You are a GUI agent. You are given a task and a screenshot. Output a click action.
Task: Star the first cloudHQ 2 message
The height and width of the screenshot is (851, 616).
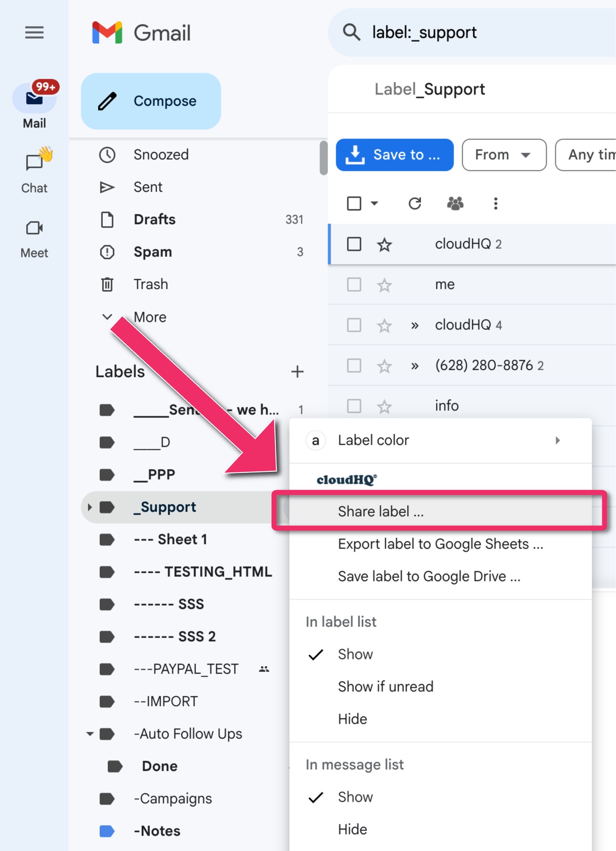(x=384, y=245)
